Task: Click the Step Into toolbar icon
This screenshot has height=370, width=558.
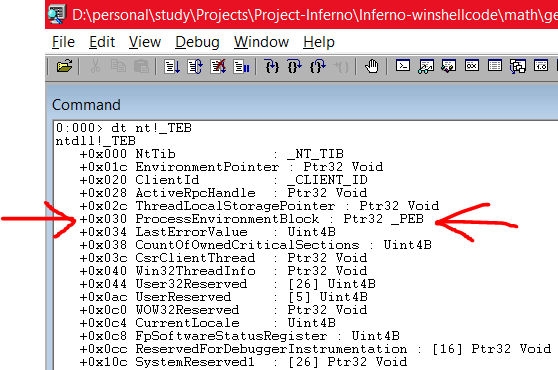Action: tap(272, 67)
